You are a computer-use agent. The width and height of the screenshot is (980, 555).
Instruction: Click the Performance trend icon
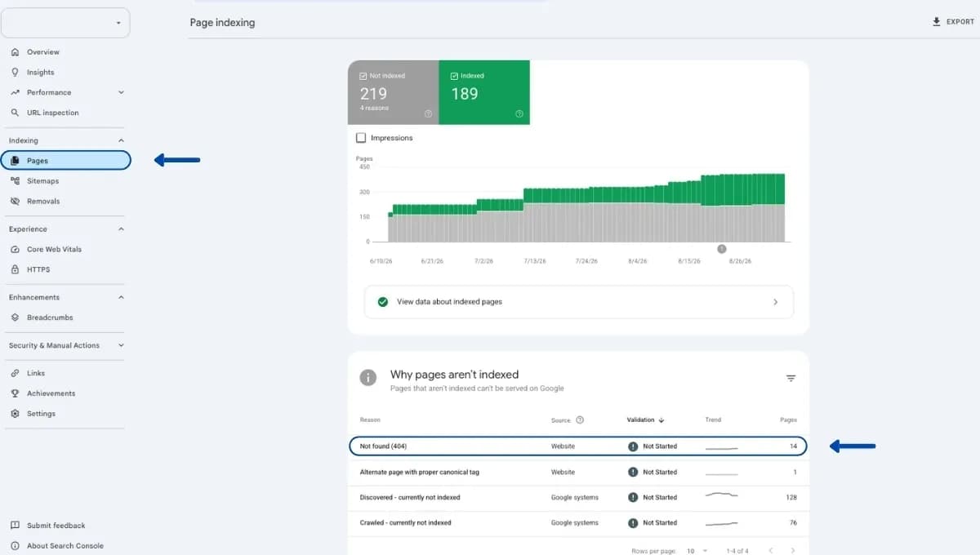pyautogui.click(x=15, y=93)
